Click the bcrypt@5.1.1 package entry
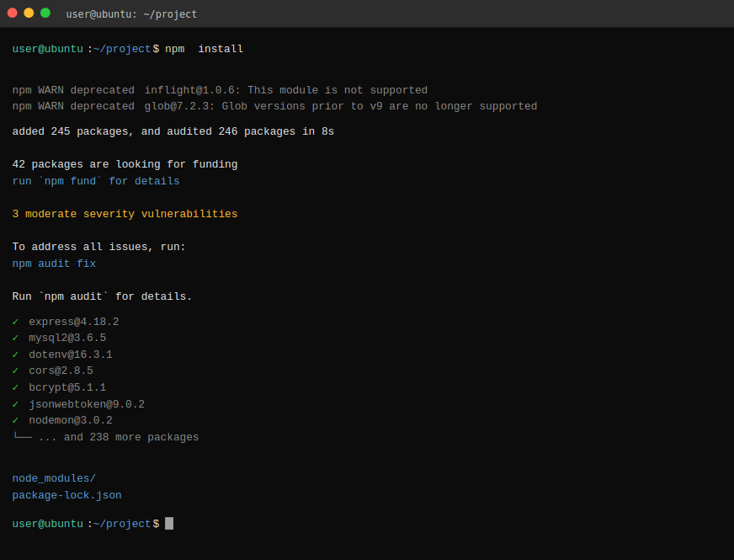Screen dimensions: 734x560 pyautogui.click(x=67, y=387)
